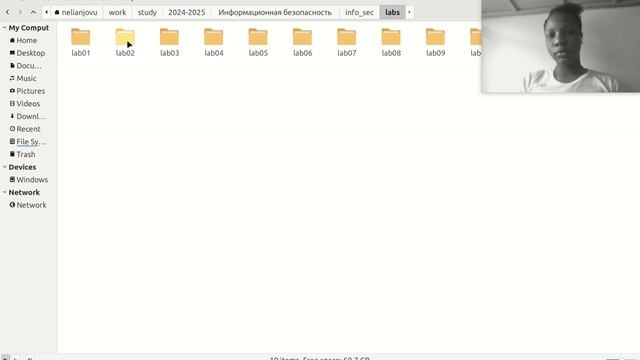Viewport: 640px width, 360px height.
Task: Show later path segments with right arrow
Action: coord(409,12)
